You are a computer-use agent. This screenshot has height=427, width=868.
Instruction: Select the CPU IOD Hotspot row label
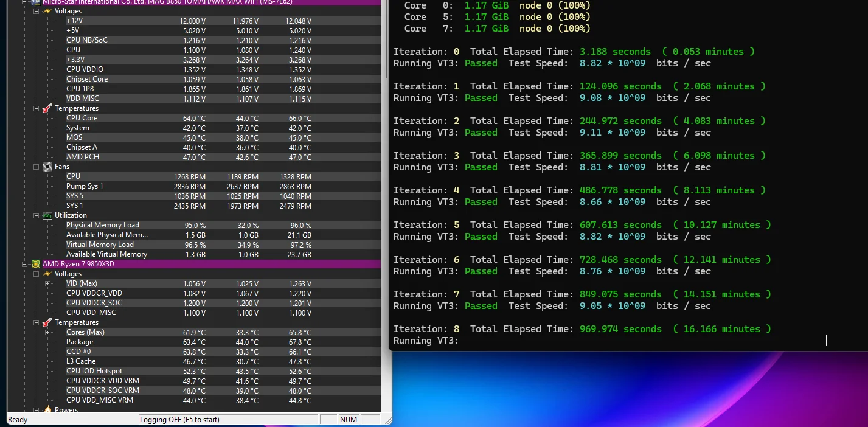click(x=94, y=371)
